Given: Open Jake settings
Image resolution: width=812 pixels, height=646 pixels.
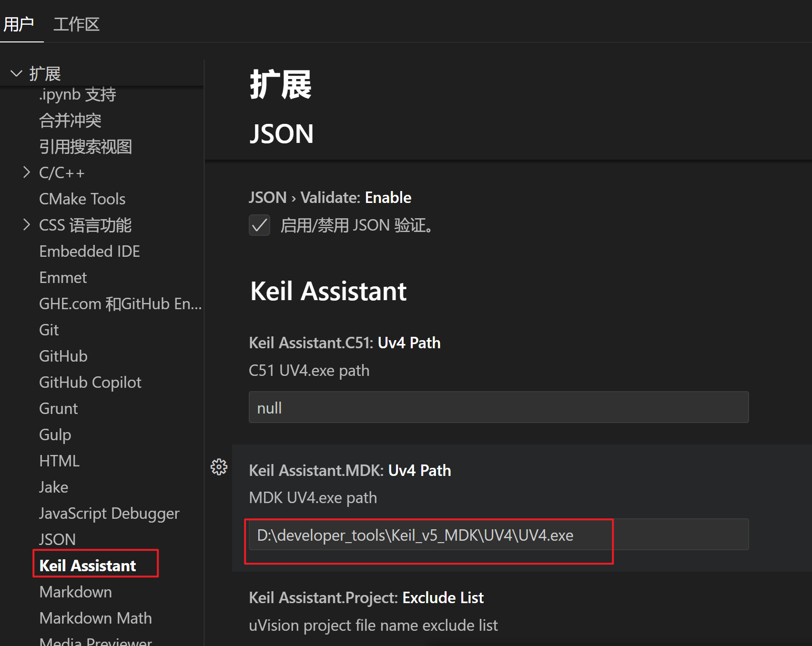Looking at the screenshot, I should pyautogui.click(x=54, y=487).
